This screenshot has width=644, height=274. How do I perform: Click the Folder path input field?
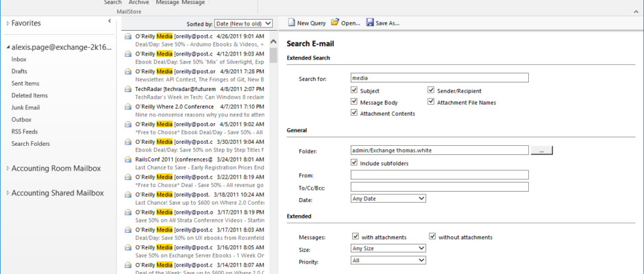click(x=439, y=150)
